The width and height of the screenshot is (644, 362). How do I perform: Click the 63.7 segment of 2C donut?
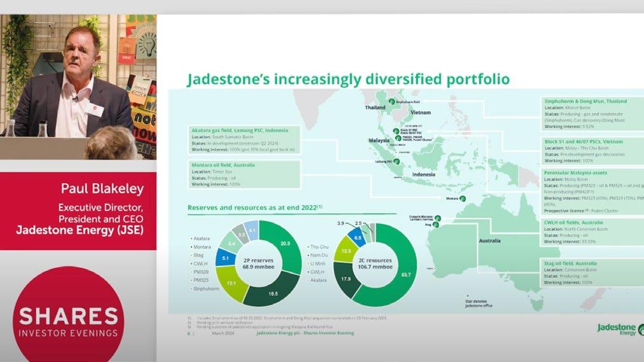406,274
